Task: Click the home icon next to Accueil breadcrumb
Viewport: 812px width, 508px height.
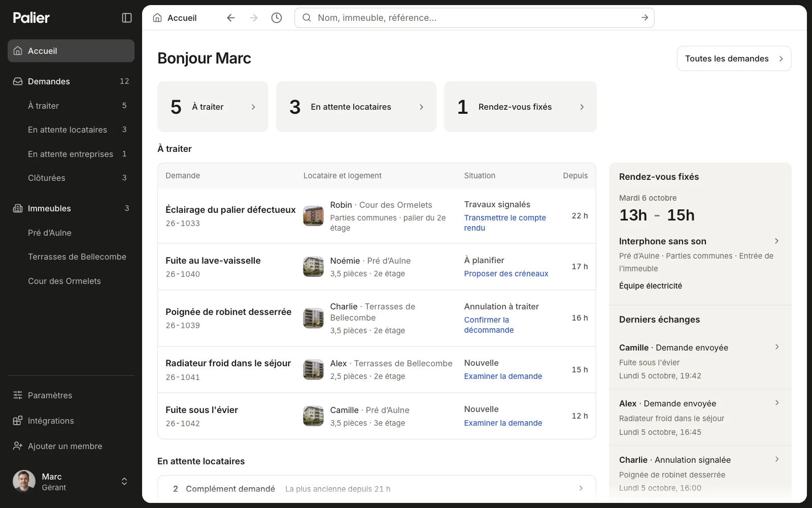Action: click(x=158, y=18)
